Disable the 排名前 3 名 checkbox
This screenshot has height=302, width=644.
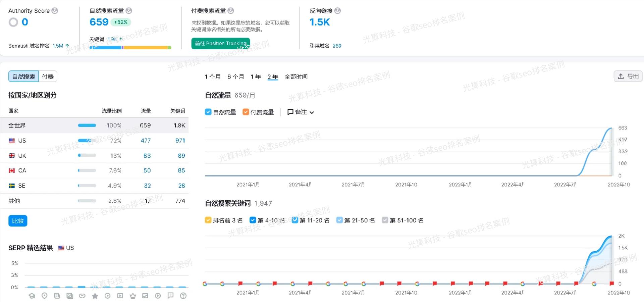click(x=208, y=220)
